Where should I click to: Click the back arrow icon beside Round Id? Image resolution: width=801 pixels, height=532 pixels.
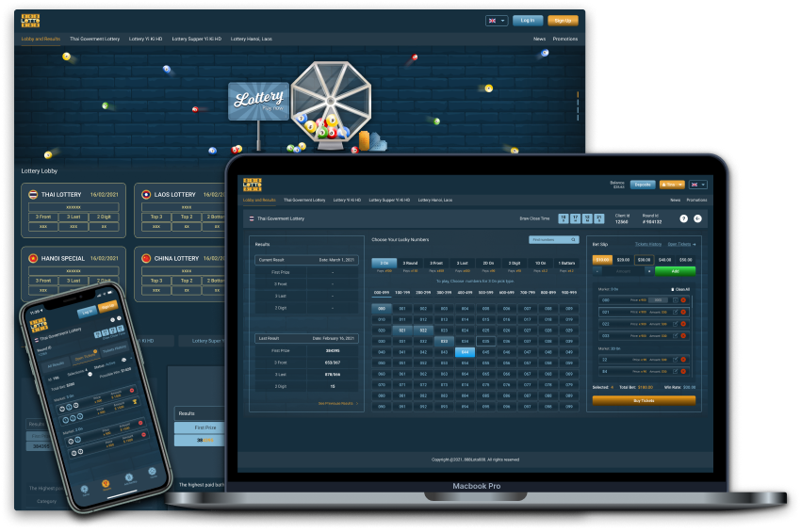[698, 218]
